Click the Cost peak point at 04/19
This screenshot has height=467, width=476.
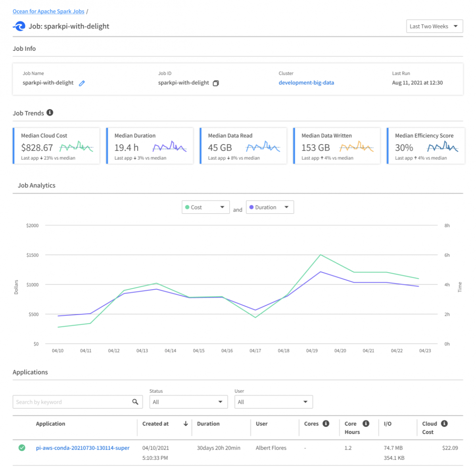click(x=321, y=255)
